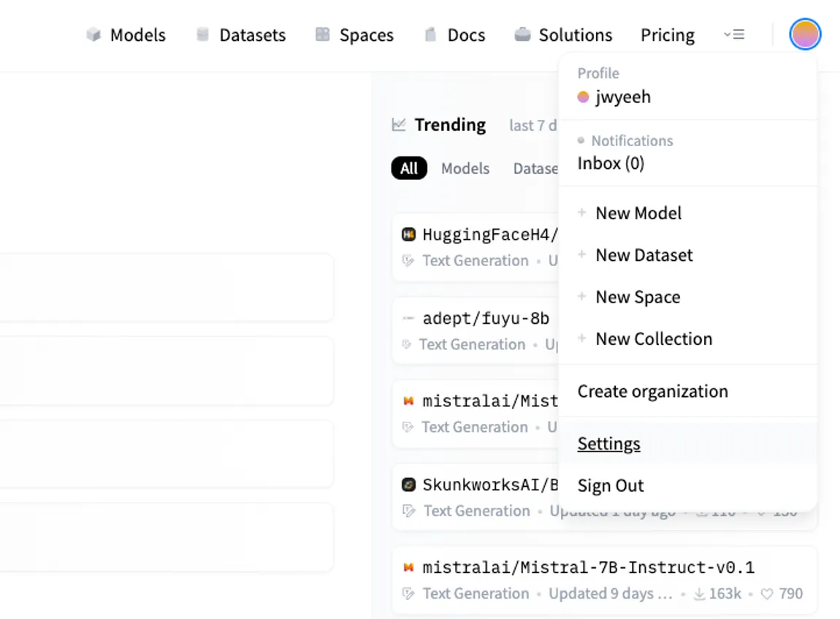Open the jwyeeh profile link
This screenshot has width=840, height=619.
coord(622,96)
